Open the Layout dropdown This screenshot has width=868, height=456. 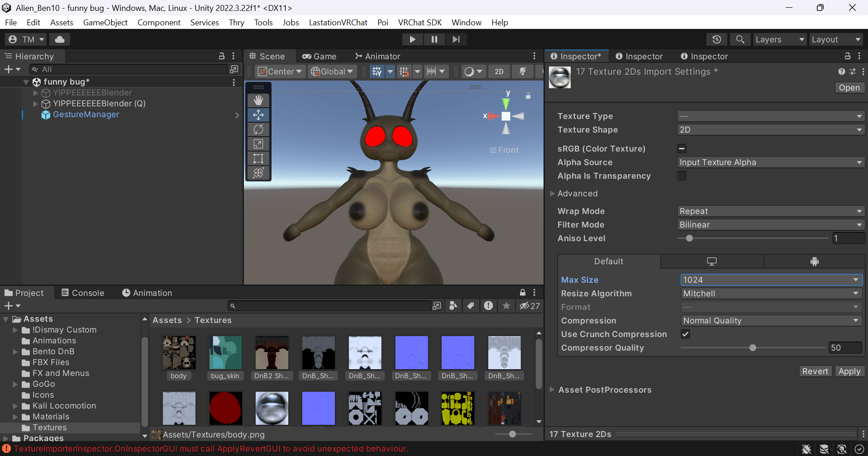point(836,39)
